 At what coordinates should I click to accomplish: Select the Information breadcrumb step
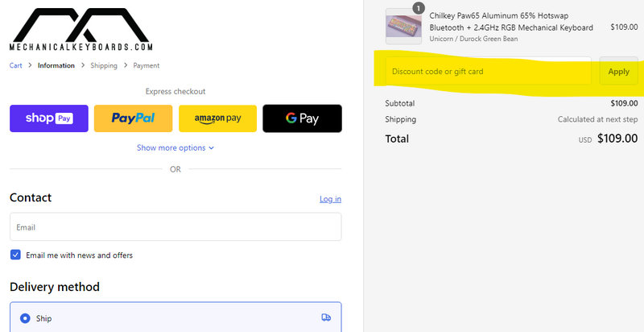click(x=56, y=66)
